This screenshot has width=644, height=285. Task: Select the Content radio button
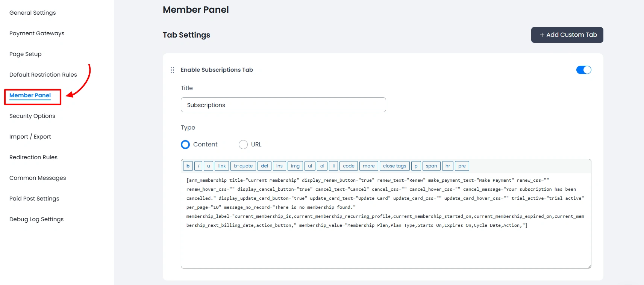point(185,145)
